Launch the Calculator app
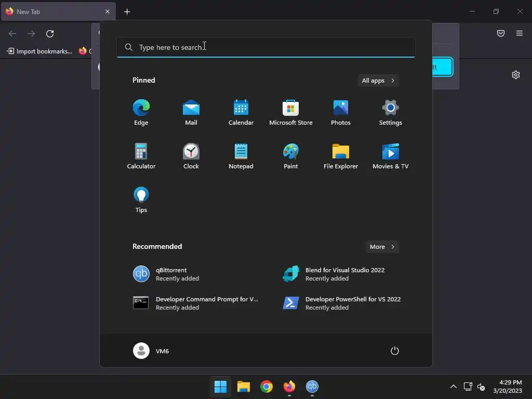Viewport: 532px width, 399px height. point(141,156)
